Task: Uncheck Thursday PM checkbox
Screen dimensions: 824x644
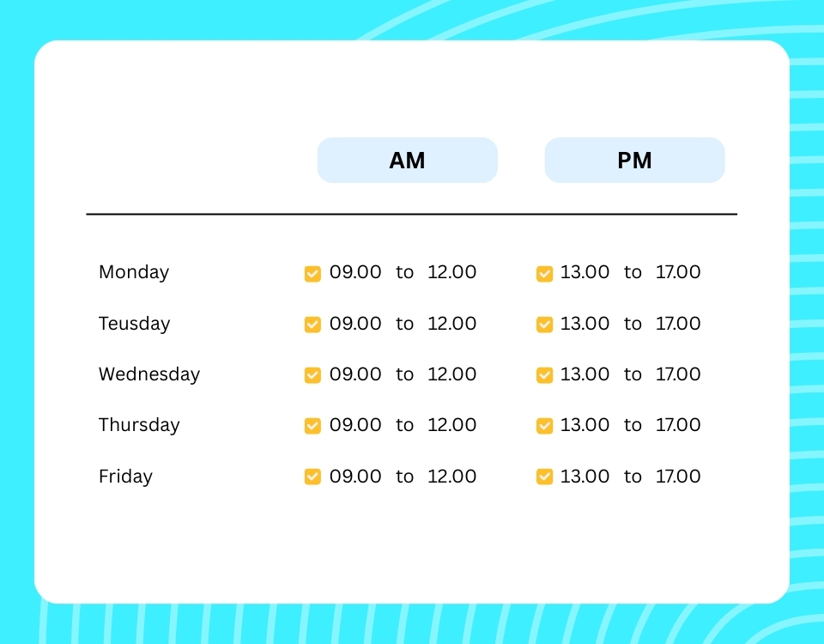Action: [544, 426]
